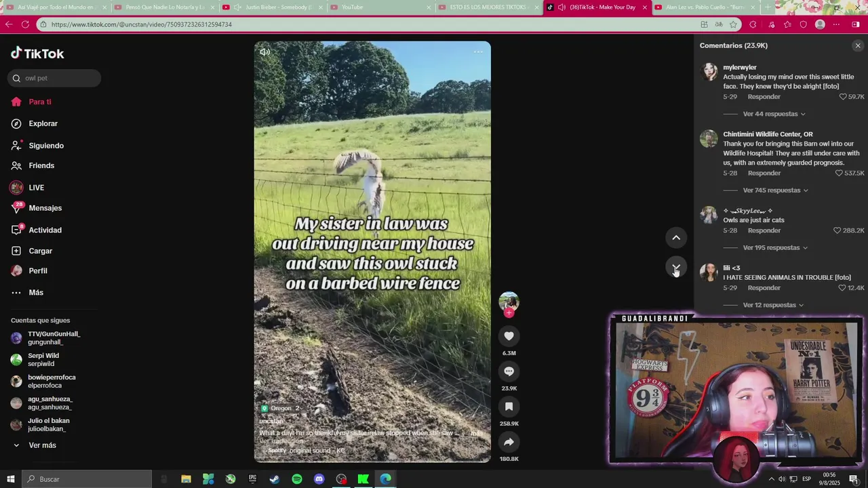Open the LIVE section
This screenshot has width=868, height=488.
click(27, 188)
